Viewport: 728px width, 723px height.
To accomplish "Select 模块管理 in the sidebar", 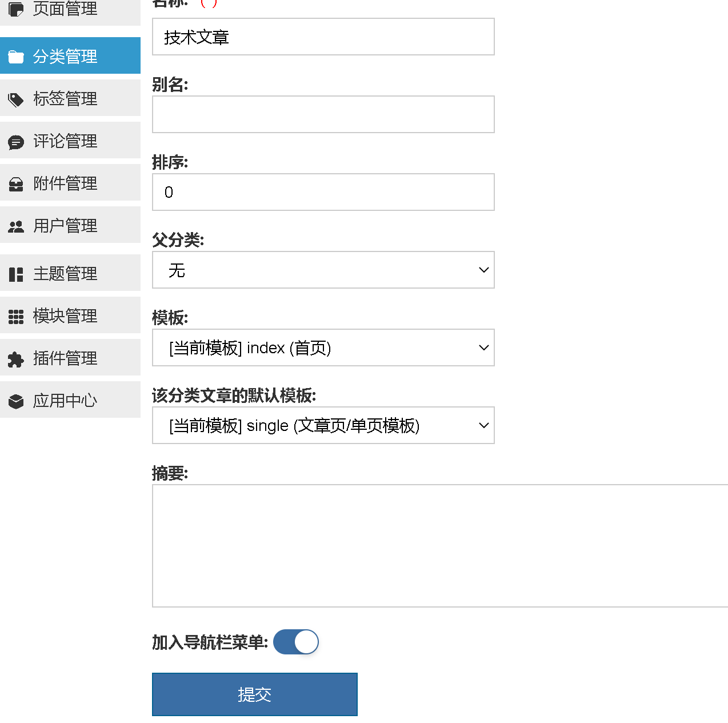I will tap(70, 315).
